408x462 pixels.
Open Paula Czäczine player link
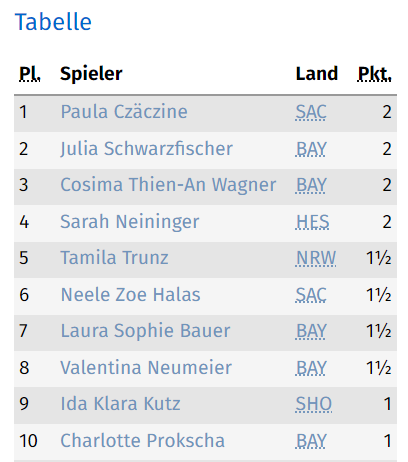tap(124, 112)
